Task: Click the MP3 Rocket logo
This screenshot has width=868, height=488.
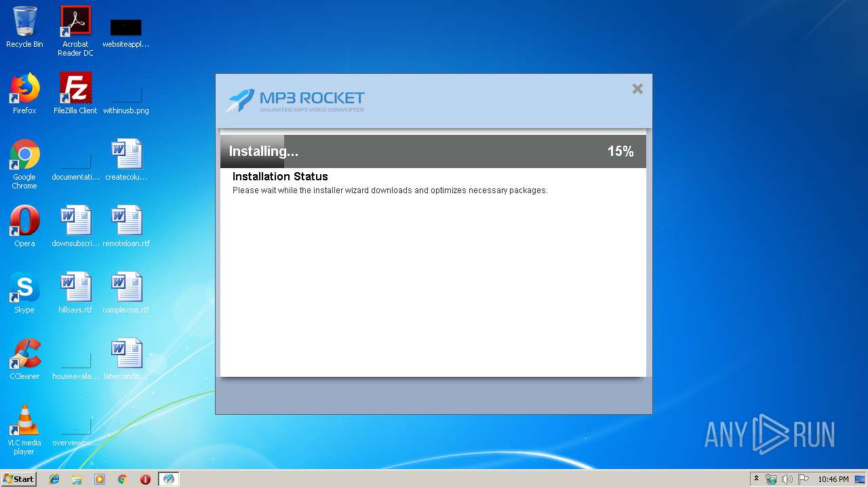Action: (x=295, y=101)
